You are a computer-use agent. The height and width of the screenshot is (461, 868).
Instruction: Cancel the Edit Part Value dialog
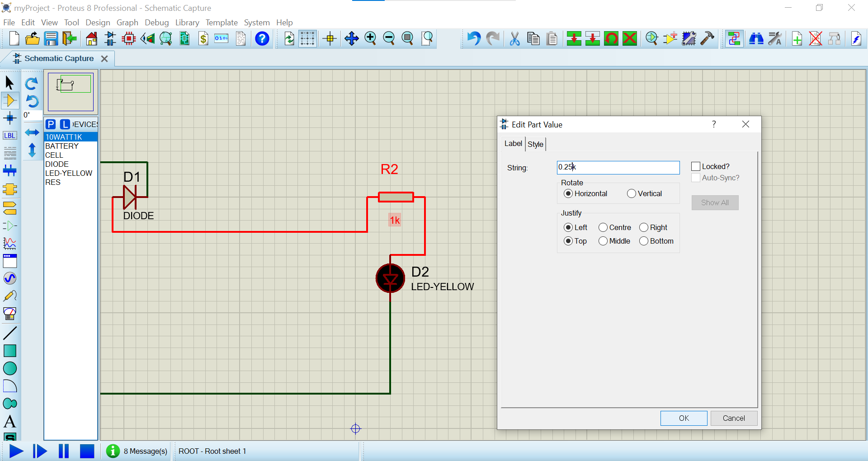click(x=733, y=418)
